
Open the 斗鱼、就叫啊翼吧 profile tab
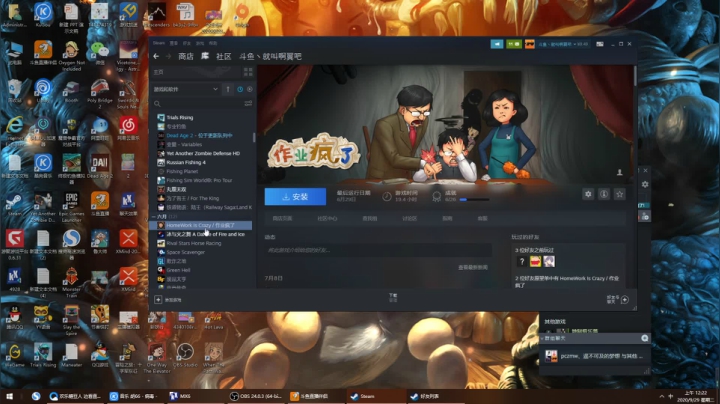click(270, 56)
